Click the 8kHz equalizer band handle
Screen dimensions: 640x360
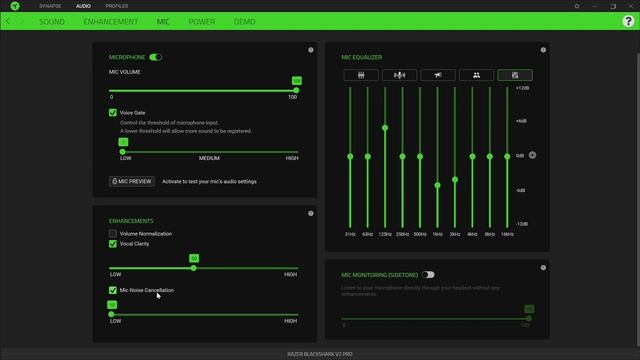[x=490, y=157]
